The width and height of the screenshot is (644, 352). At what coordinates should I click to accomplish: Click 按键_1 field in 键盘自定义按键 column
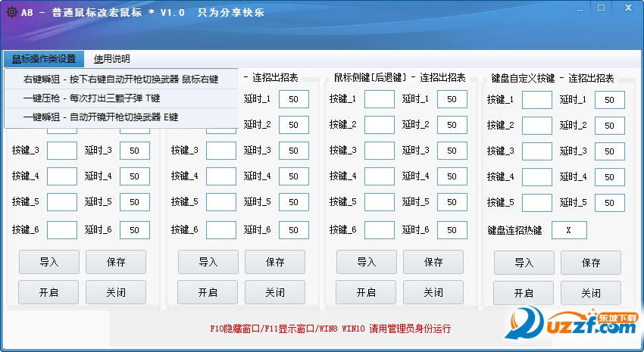[x=537, y=100]
